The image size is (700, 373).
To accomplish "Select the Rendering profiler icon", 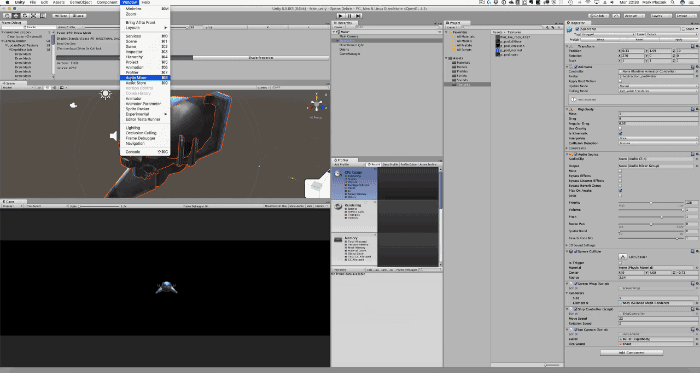I will coord(338,206).
